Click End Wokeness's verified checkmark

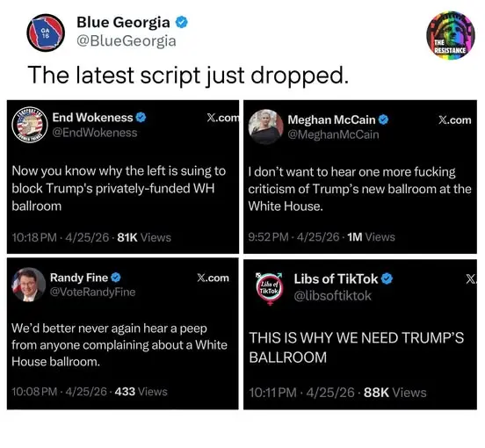point(141,118)
